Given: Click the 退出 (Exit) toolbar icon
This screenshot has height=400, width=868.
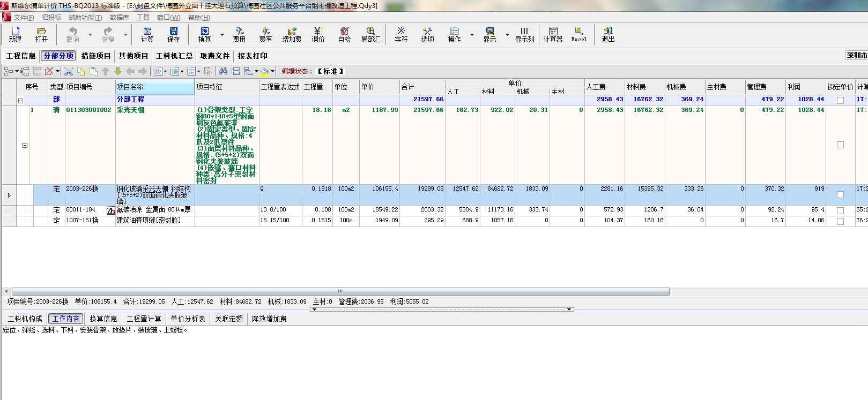Looking at the screenshot, I should click(x=608, y=35).
